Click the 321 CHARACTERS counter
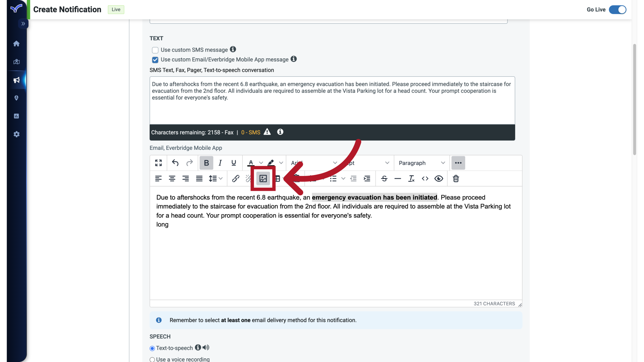The width and height of the screenshot is (644, 362). pos(494,304)
